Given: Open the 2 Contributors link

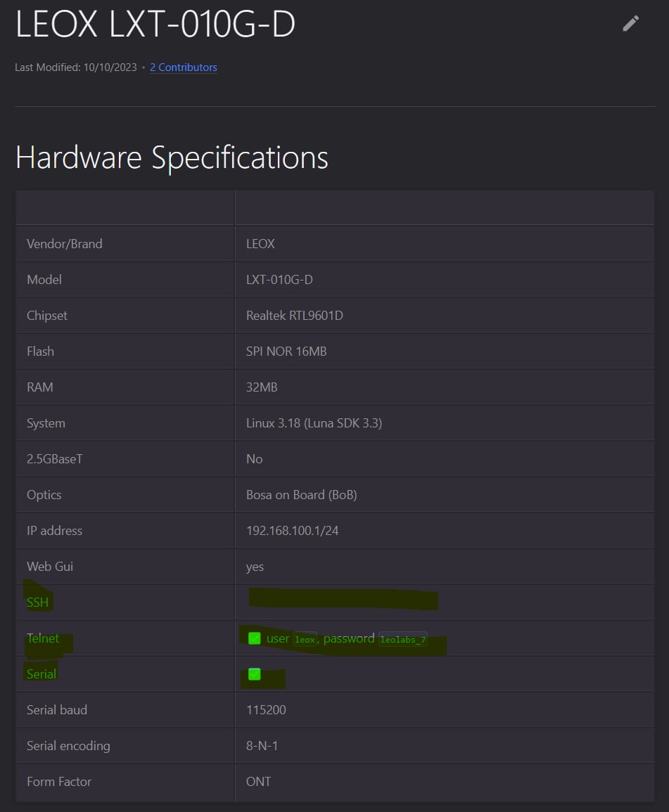Looking at the screenshot, I should [x=183, y=67].
